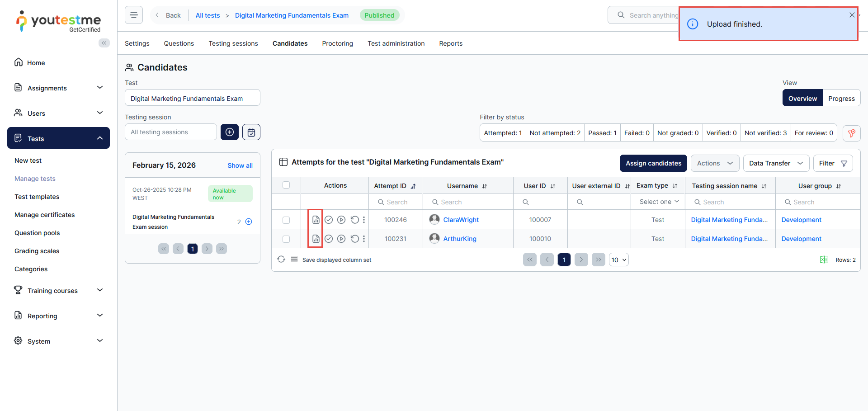Open the report icon for ClaraWright's attempt
Image resolution: width=868 pixels, height=411 pixels.
tap(316, 220)
